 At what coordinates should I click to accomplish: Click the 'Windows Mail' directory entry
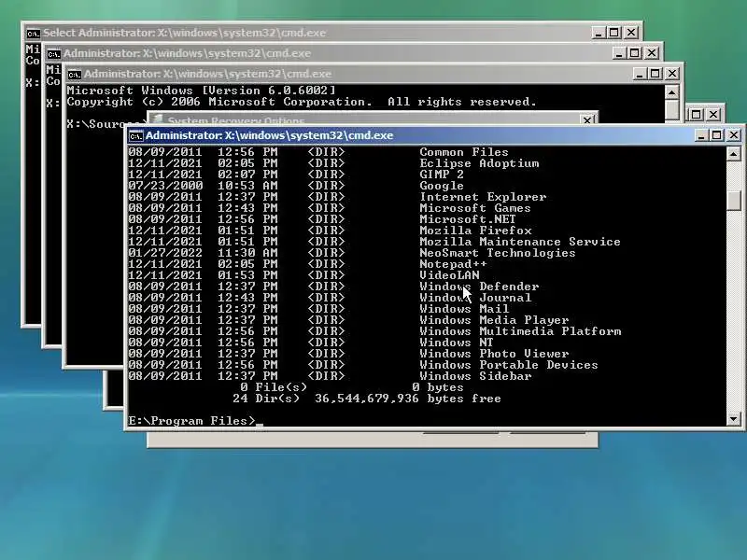coord(464,309)
